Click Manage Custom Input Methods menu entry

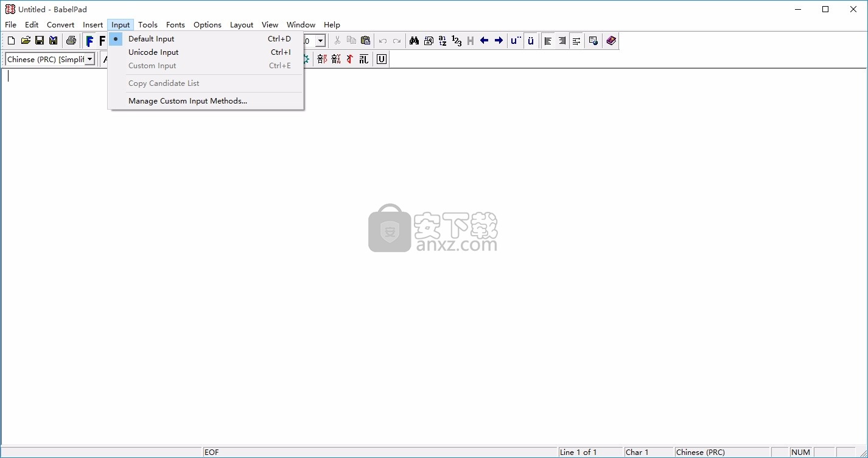pos(206,101)
